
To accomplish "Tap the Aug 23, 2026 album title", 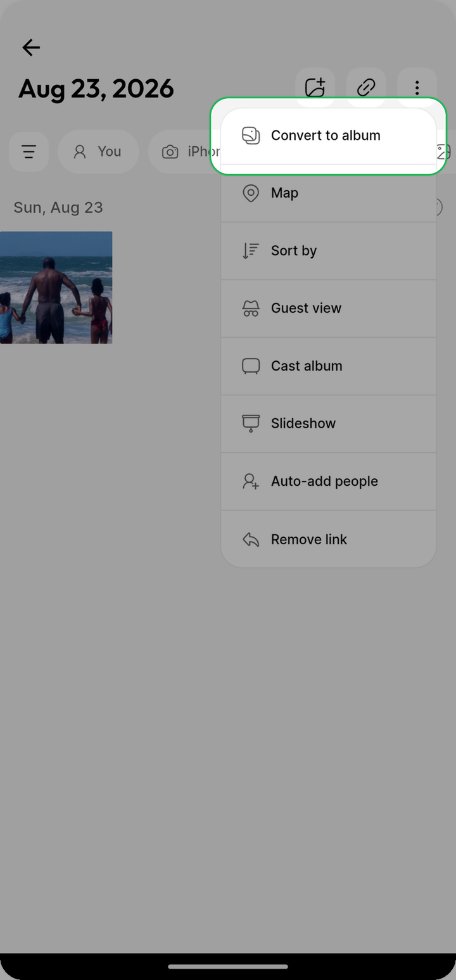I will 96,89.
